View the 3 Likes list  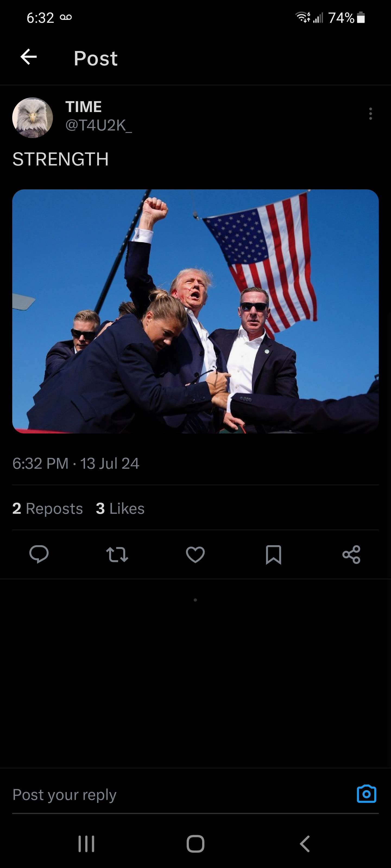point(120,508)
